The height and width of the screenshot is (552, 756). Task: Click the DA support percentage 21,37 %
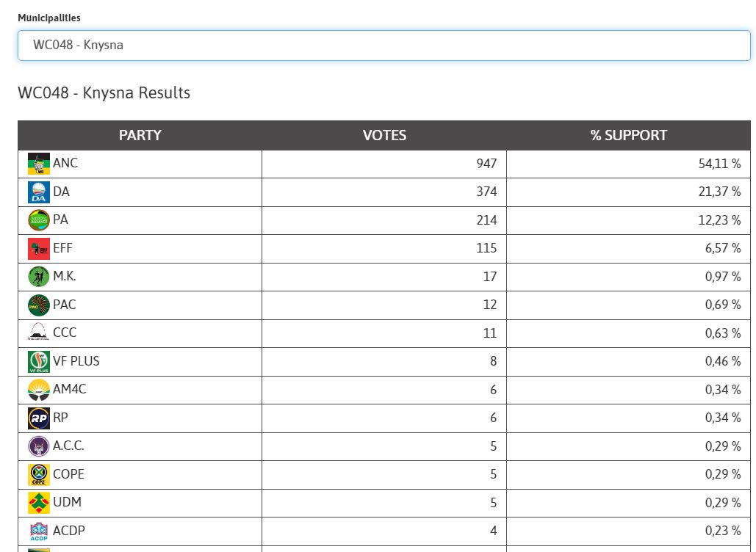tap(719, 192)
